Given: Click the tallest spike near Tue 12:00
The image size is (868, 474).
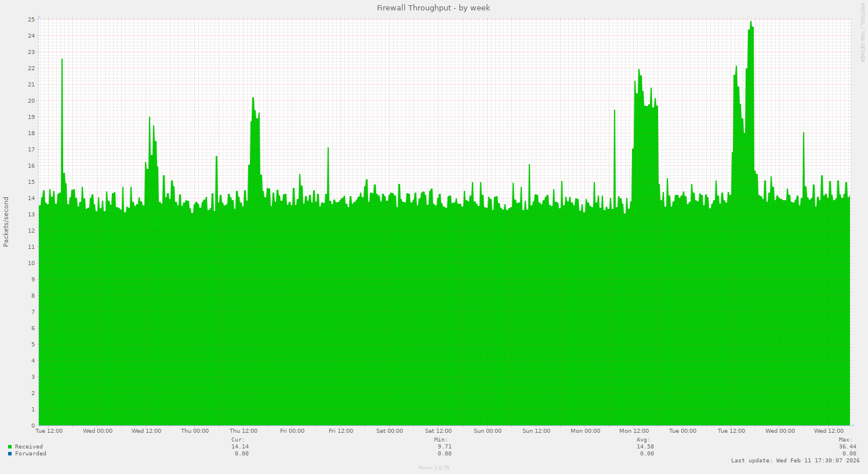Looking at the screenshot, I should pos(750,26).
